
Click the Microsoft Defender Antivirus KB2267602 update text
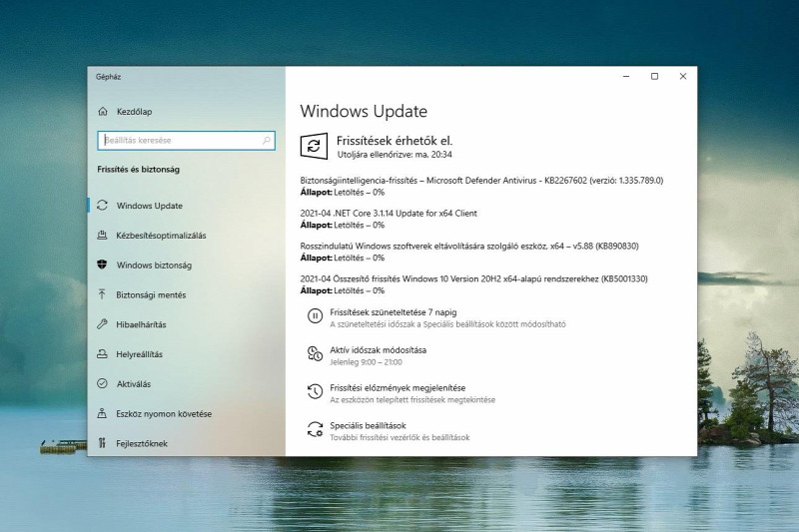pos(481,181)
